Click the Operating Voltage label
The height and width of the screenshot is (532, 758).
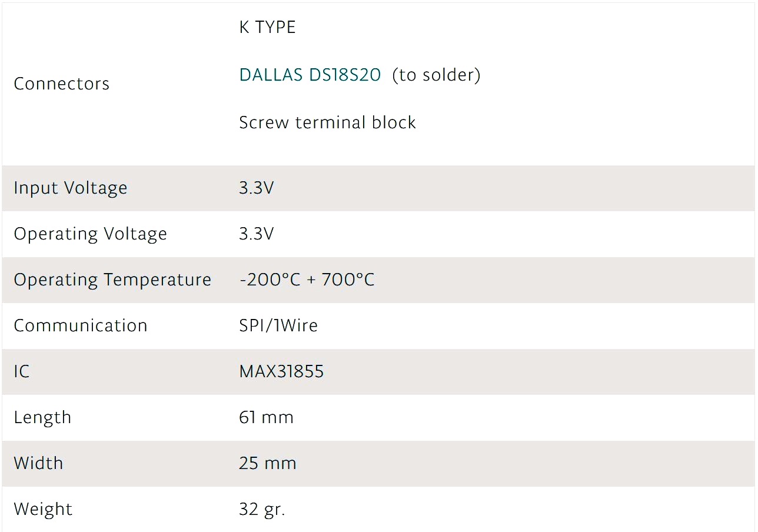(x=91, y=234)
